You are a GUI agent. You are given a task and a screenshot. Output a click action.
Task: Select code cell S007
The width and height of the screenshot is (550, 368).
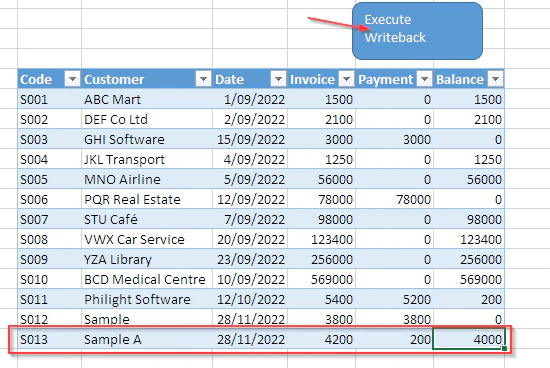[49, 219]
